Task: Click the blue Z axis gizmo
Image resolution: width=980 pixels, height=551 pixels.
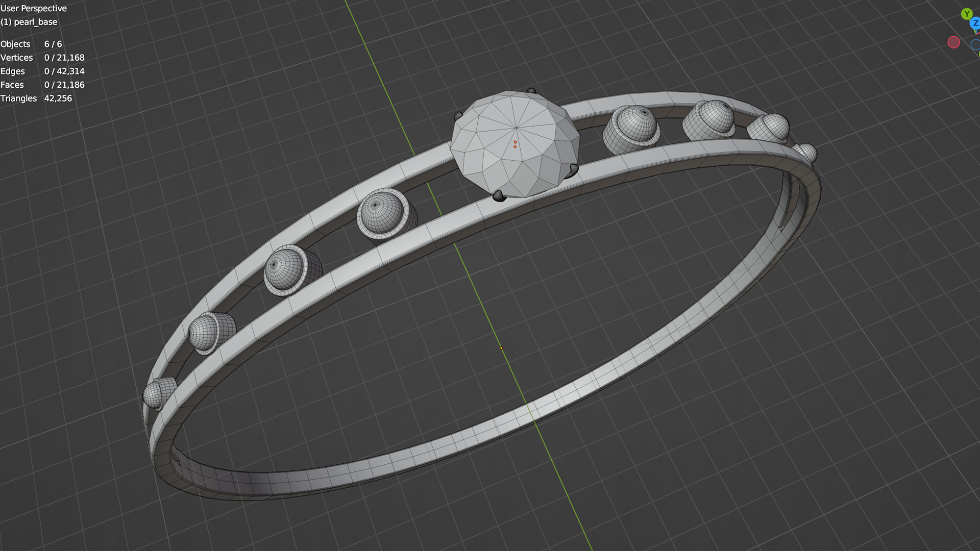Action: click(975, 23)
